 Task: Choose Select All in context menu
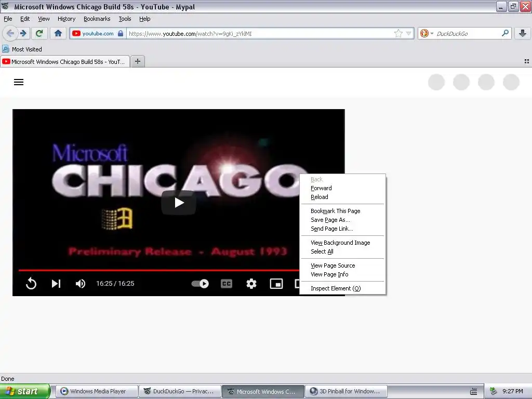[343, 251]
